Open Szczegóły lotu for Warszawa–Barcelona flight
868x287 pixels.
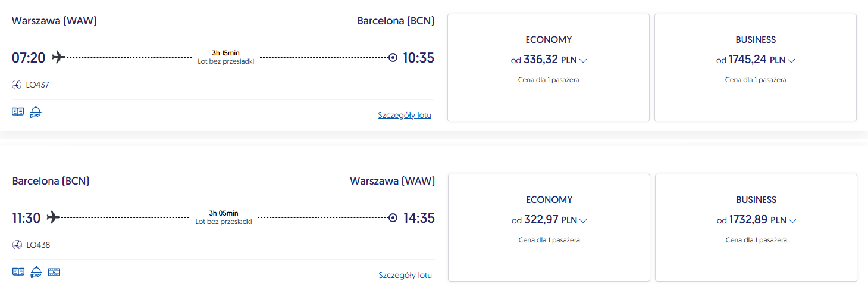(x=405, y=116)
